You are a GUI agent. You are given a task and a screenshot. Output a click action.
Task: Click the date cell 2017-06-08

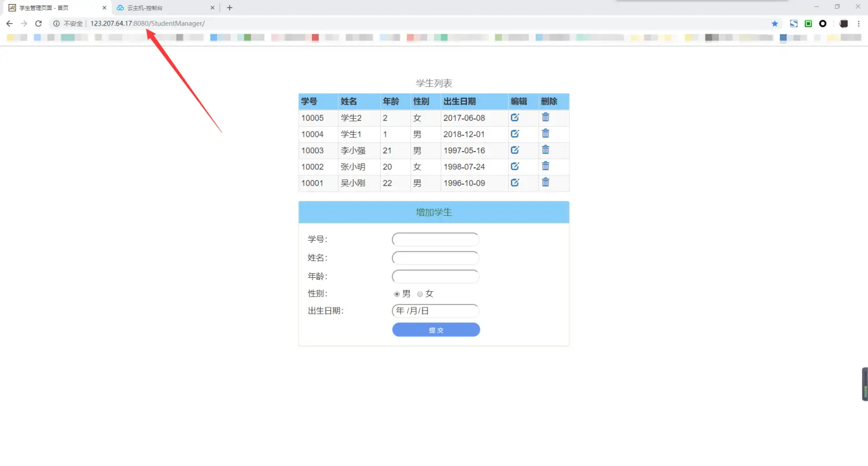pyautogui.click(x=475, y=118)
